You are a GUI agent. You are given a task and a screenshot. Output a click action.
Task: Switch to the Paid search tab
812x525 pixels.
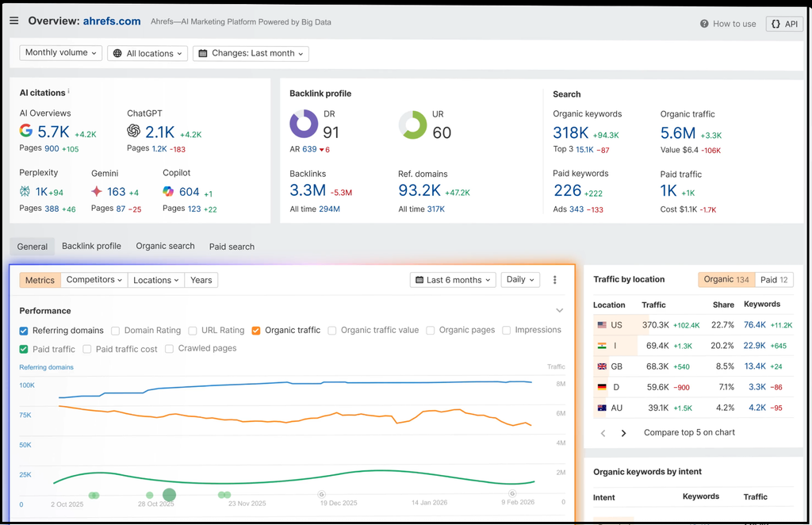click(232, 247)
